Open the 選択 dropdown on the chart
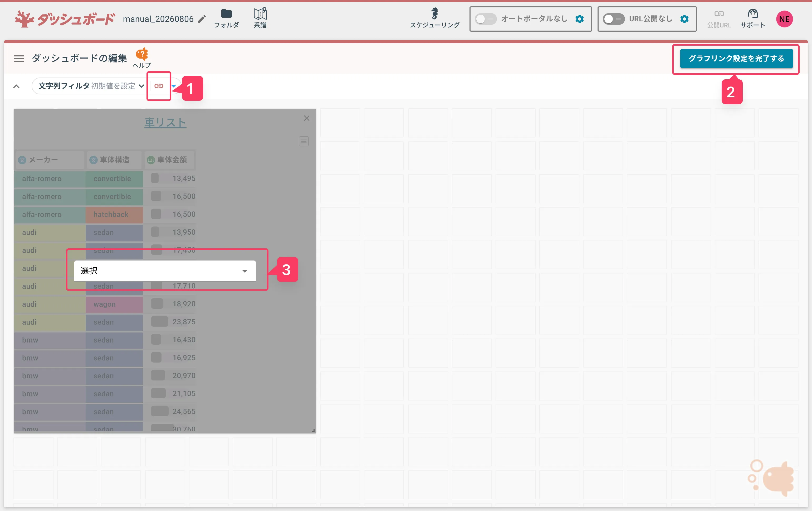812x511 pixels. click(x=165, y=271)
